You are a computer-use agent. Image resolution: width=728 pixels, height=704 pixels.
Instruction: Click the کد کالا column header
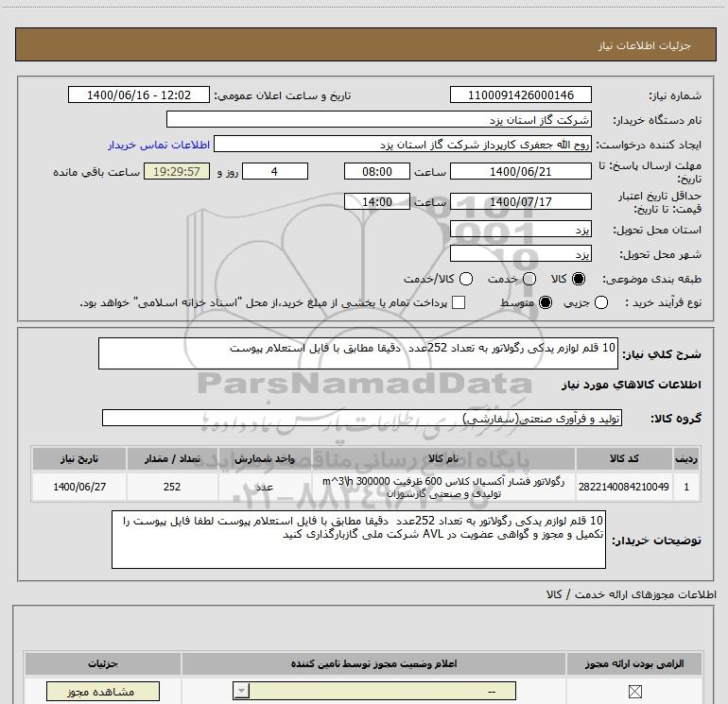pyautogui.click(x=624, y=458)
